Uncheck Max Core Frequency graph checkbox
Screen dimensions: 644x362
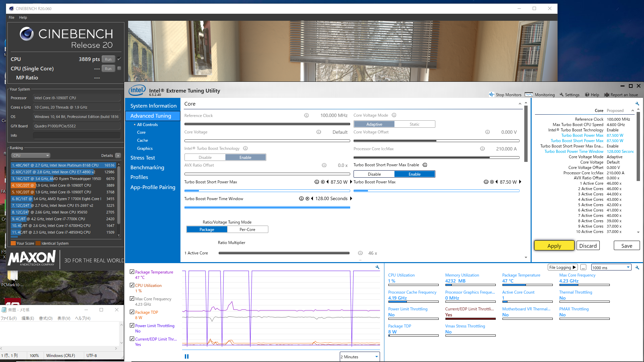pyautogui.click(x=132, y=299)
